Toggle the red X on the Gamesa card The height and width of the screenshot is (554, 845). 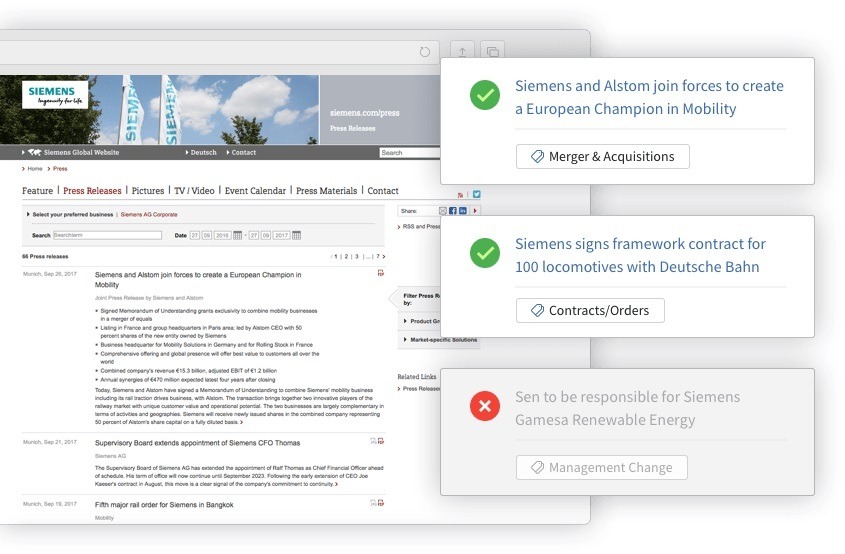(x=485, y=406)
